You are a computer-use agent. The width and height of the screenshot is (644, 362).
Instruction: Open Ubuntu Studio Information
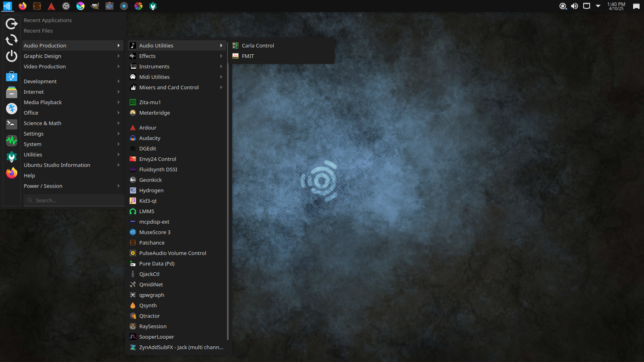[x=57, y=165]
